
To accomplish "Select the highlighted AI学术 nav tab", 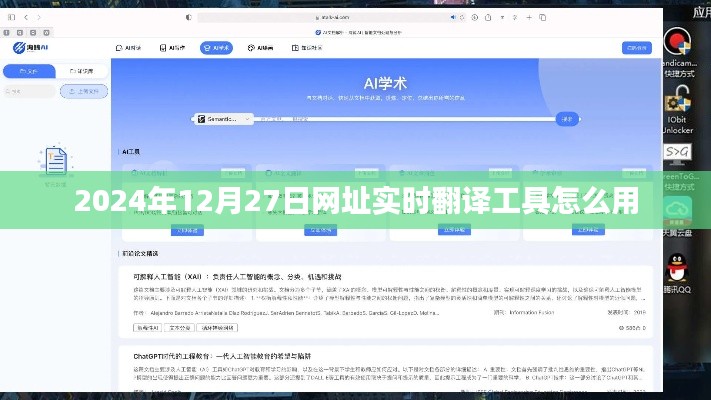I will tap(216, 48).
